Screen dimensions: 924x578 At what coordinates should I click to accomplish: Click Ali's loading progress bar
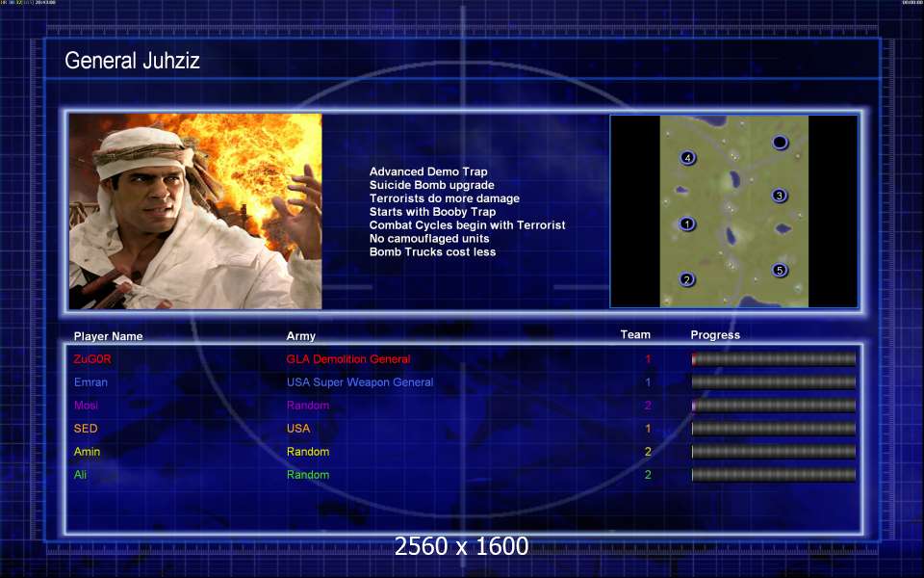(773, 474)
